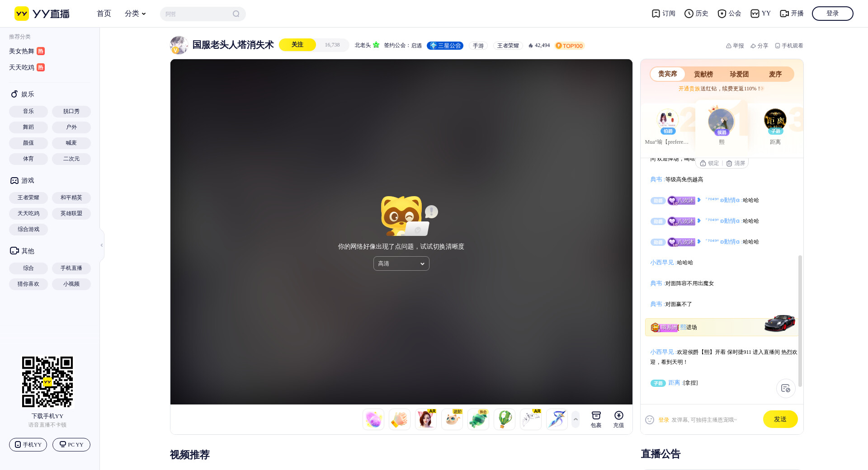Select the 手机直播 tag
The height and width of the screenshot is (470, 868).
pyautogui.click(x=71, y=268)
